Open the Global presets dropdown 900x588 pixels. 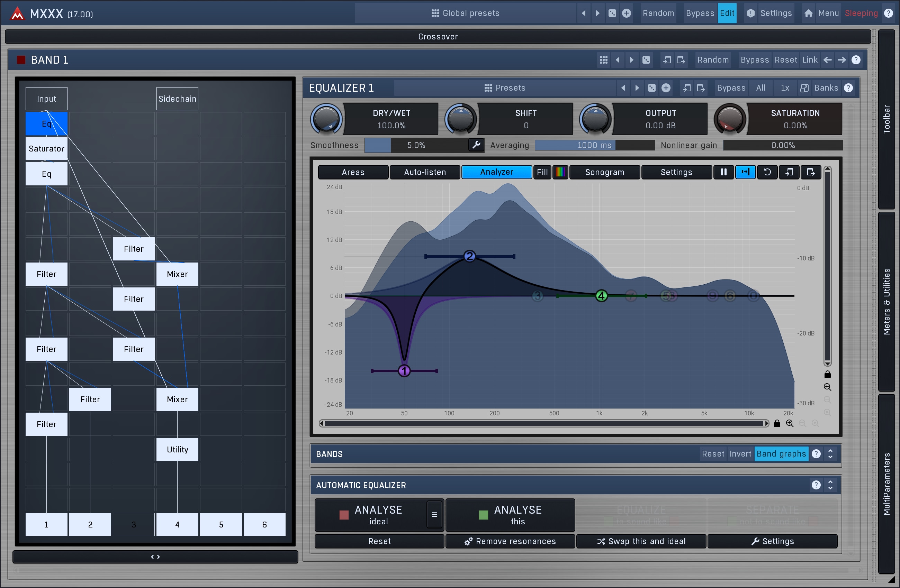pyautogui.click(x=465, y=13)
